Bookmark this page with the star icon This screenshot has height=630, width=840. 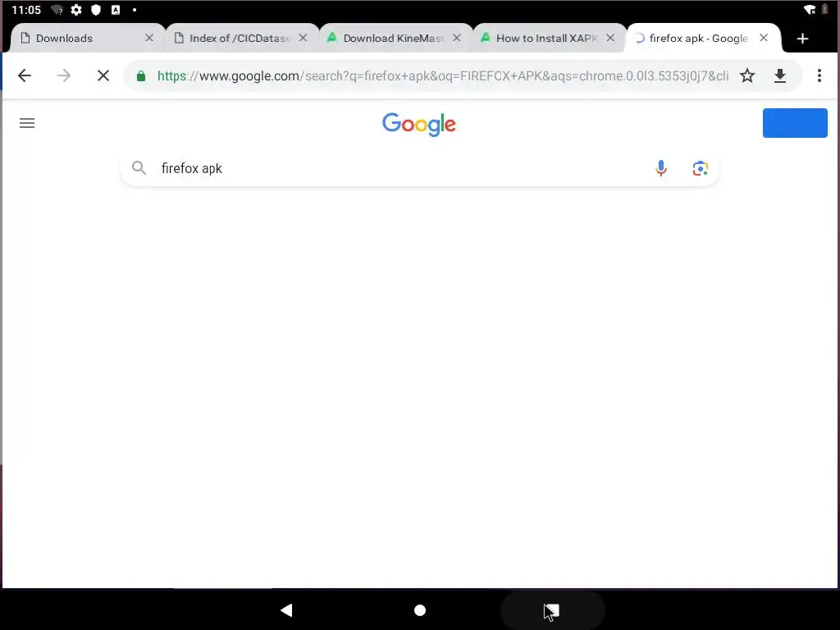pos(747,75)
